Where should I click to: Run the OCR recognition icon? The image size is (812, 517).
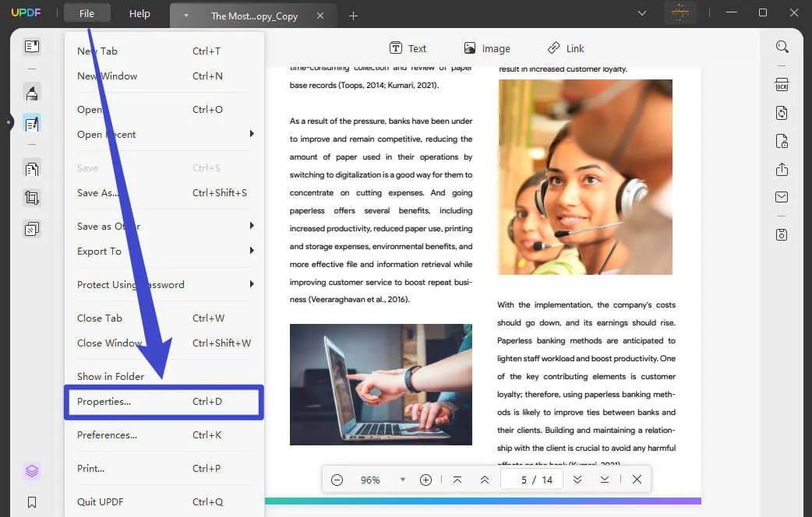782,85
